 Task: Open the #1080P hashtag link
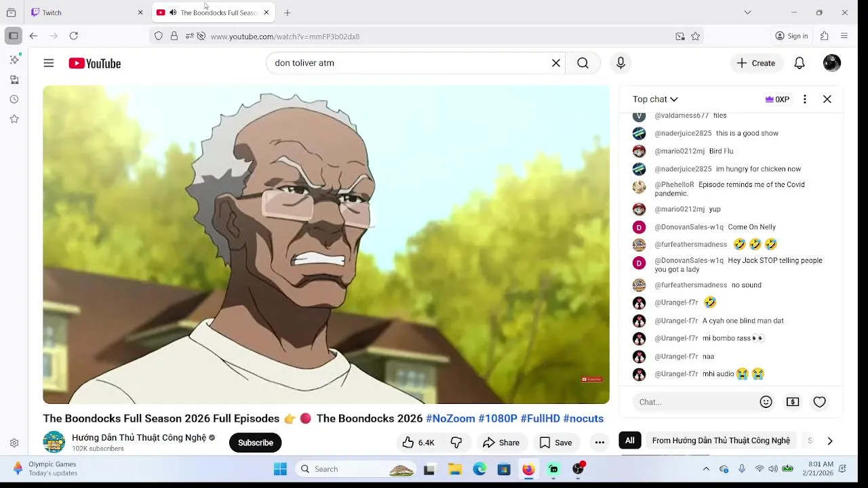(498, 419)
